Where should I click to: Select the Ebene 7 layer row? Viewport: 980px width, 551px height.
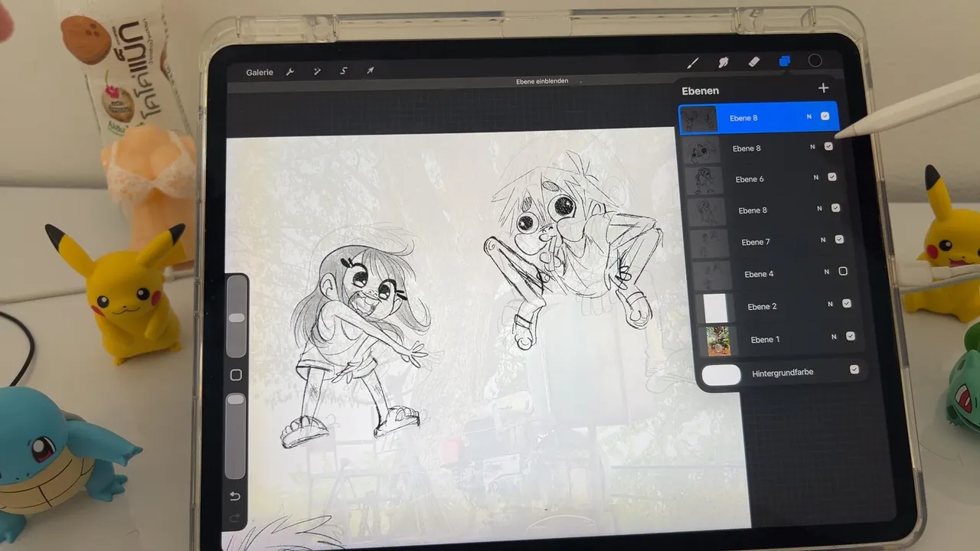click(x=770, y=242)
